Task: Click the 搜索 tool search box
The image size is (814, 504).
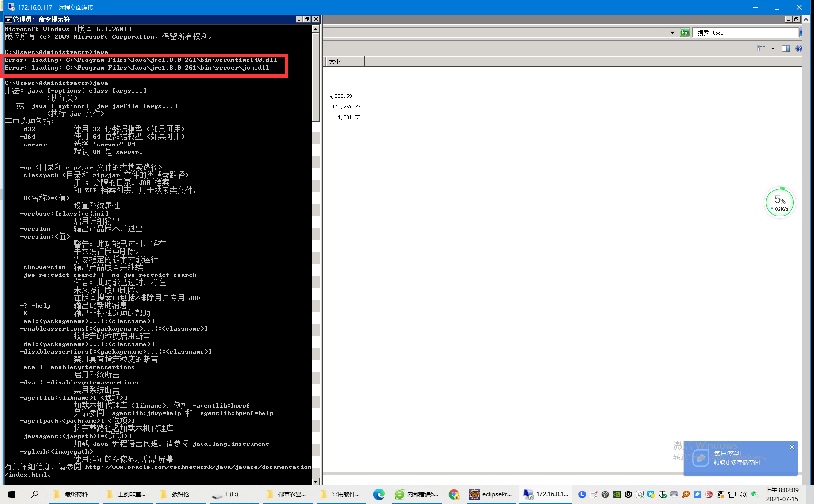Action: (x=745, y=33)
